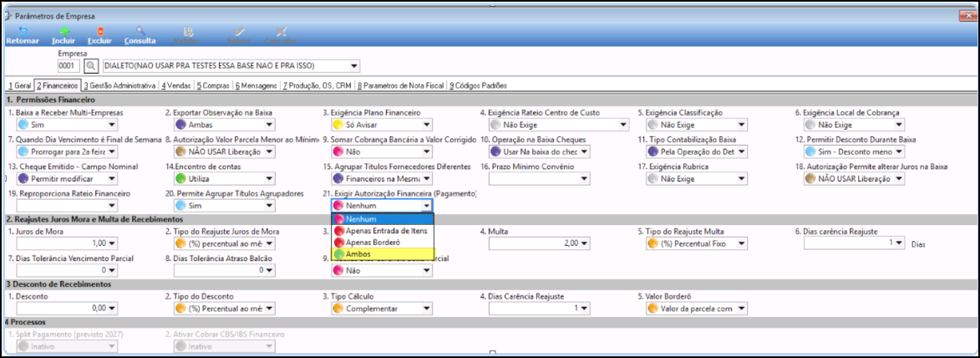Open Cheque Emitido - Campo Nominal dropdown
The image size is (980, 358).
point(112,179)
